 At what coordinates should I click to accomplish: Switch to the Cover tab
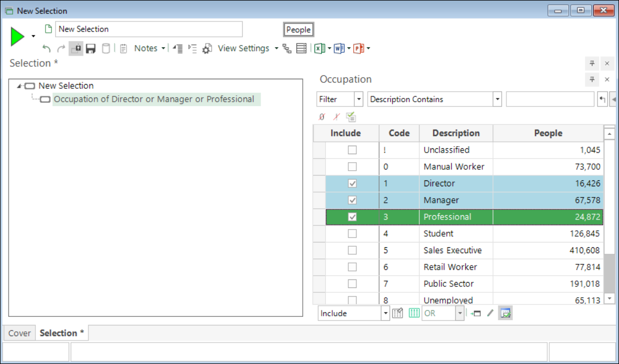click(19, 333)
